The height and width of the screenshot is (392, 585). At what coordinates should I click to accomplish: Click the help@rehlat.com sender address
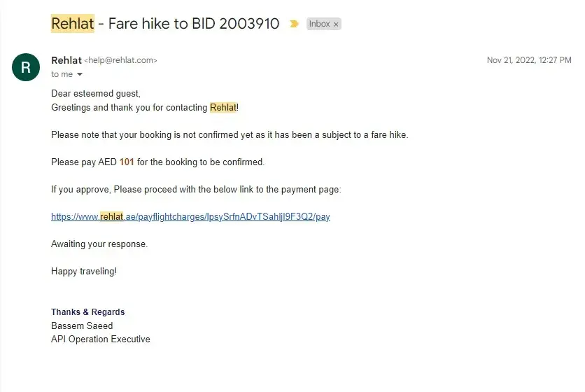pos(121,61)
